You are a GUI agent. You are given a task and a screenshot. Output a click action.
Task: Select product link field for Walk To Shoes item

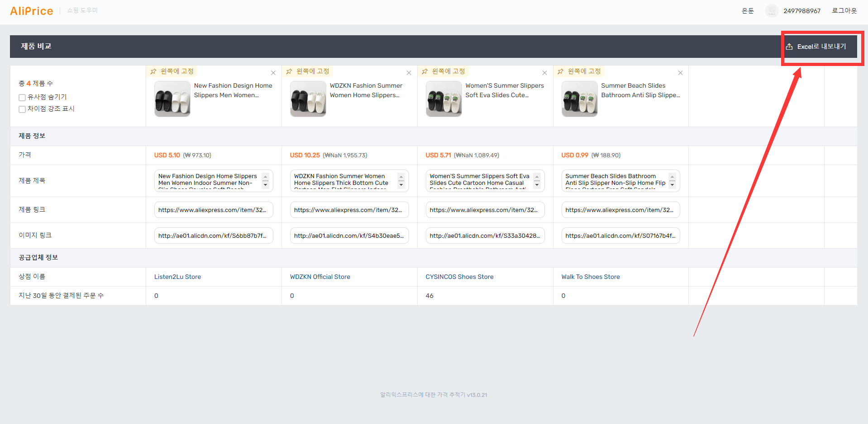621,210
